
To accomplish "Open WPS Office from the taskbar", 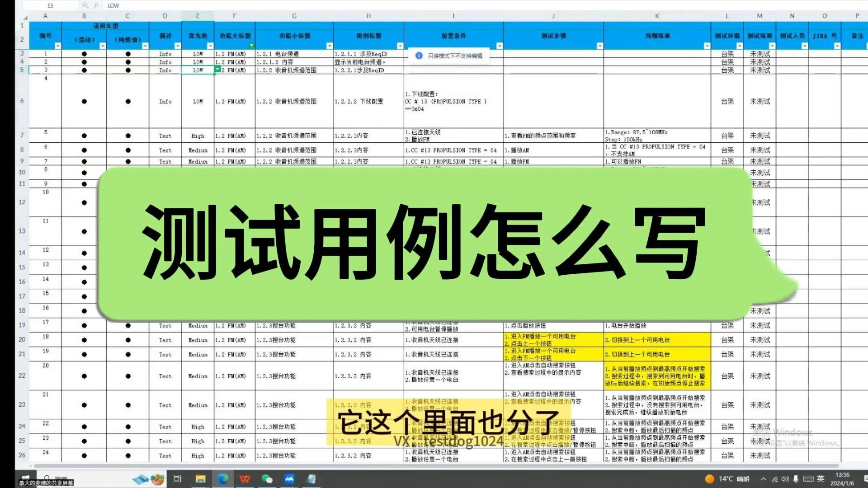I will tap(245, 479).
